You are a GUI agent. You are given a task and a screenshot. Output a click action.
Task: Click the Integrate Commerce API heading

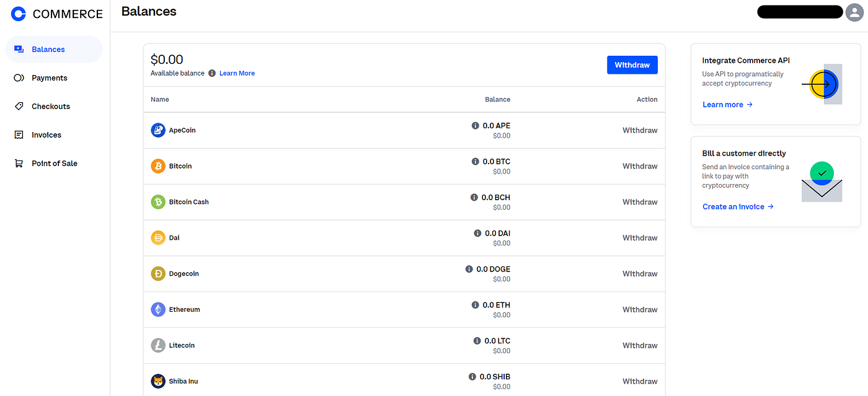[x=746, y=61]
